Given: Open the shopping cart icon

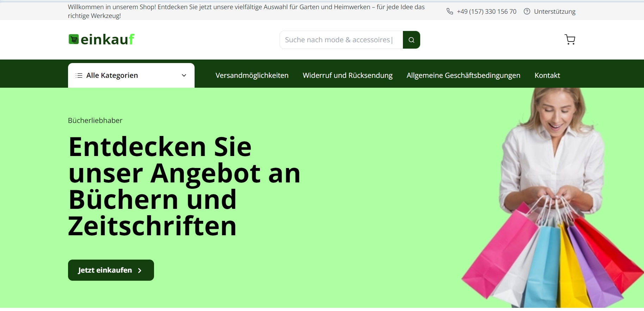Looking at the screenshot, I should 570,39.
